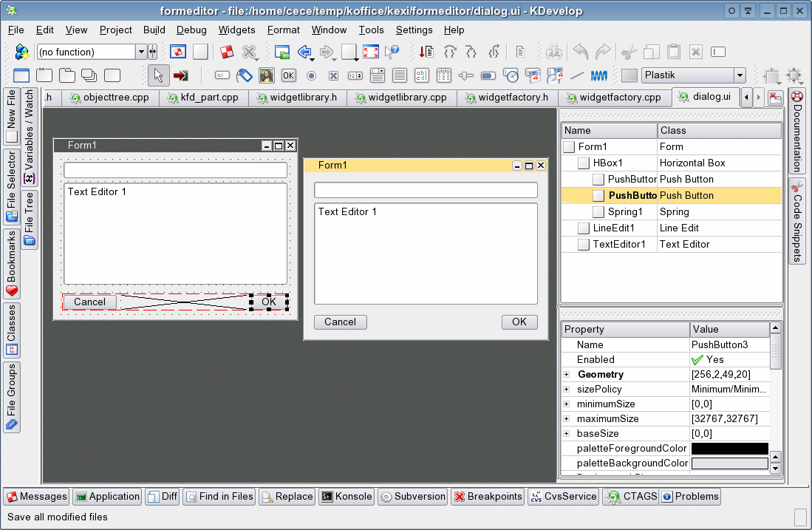This screenshot has width=812, height=530.
Task: Click the paletteForegroundColor black swatch
Action: 729,449
